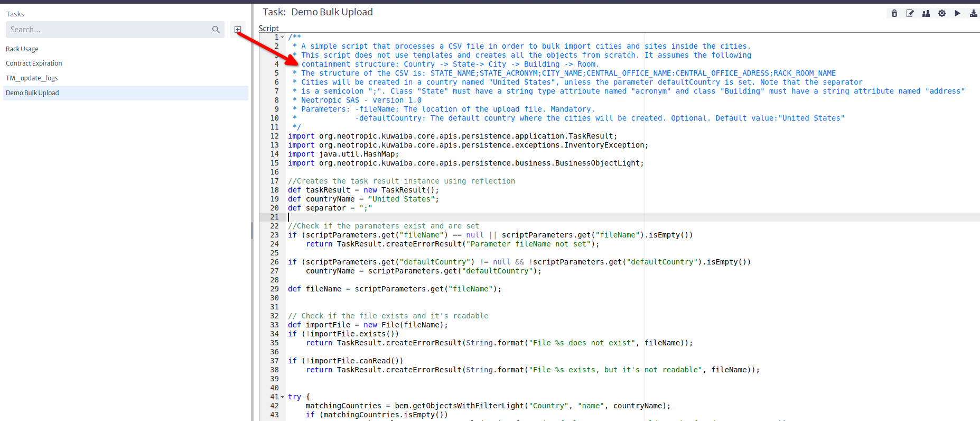980x421 pixels.
Task: Select the Rack Usage task
Action: pos(22,49)
